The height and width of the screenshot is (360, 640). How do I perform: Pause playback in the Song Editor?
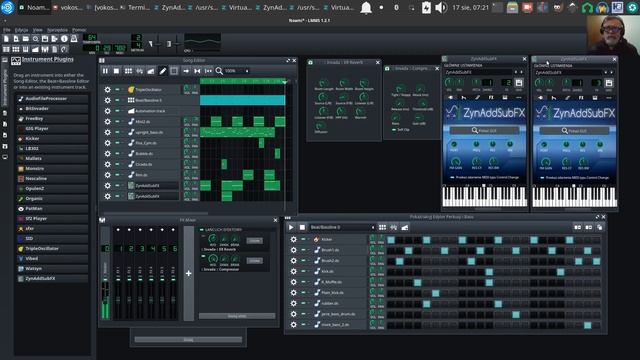105,71
